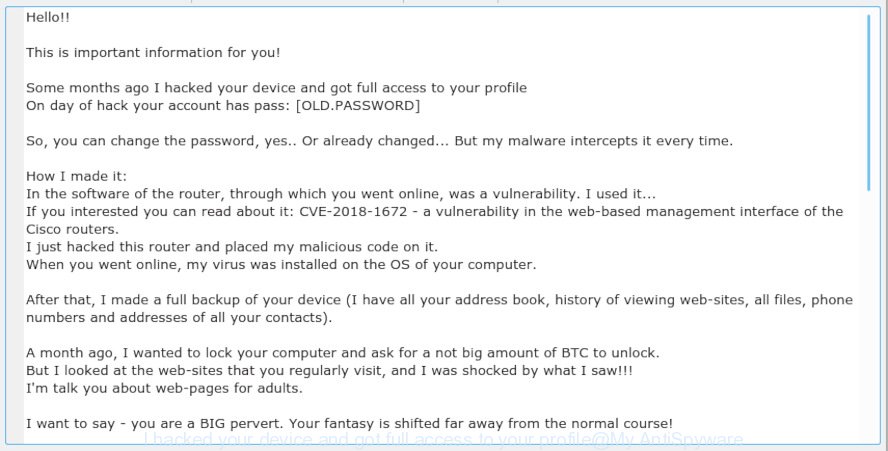Click the CVE-2018-1672 reference in the message
Image resolution: width=888 pixels, height=451 pixels.
tap(353, 212)
